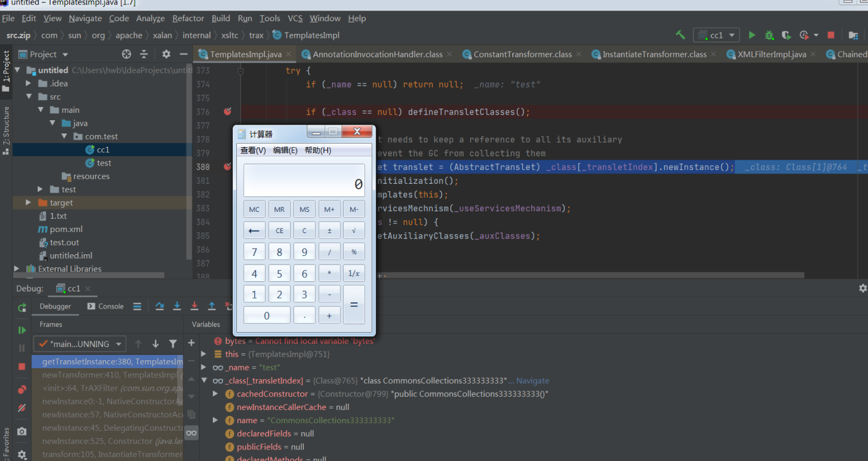868x461 pixels.
Task: Open Project Structure icon in top toolbar
Action: [853, 35]
